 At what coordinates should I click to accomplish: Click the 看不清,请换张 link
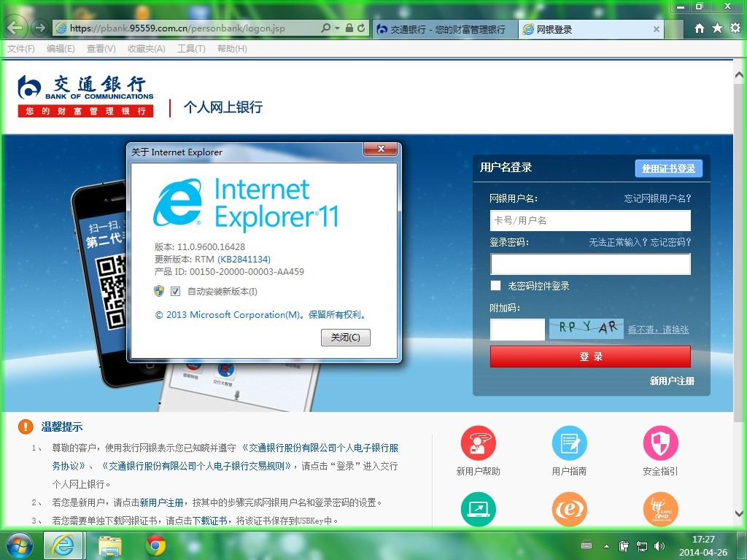[x=659, y=329]
